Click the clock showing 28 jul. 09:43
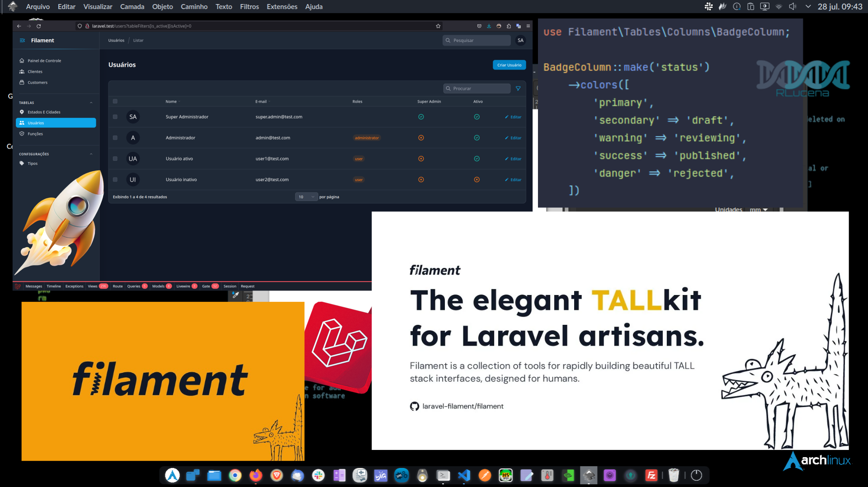The height and width of the screenshot is (487, 868). pyautogui.click(x=840, y=7)
